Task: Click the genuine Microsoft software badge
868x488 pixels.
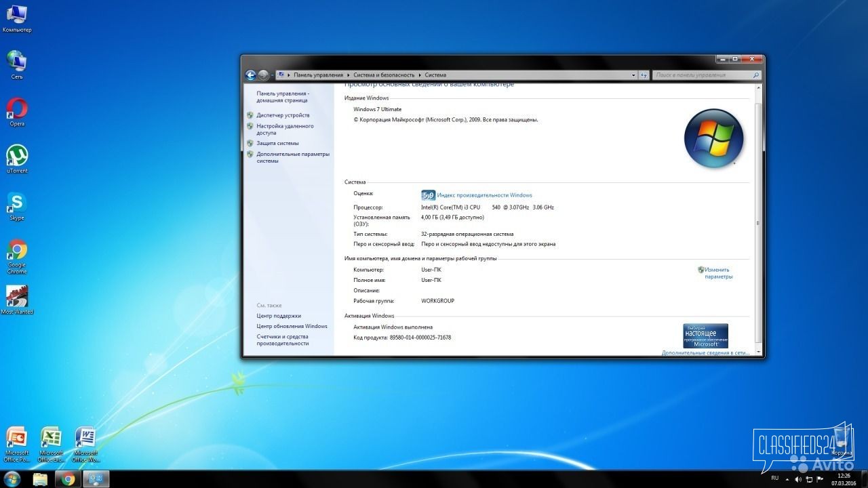Action: coord(705,335)
